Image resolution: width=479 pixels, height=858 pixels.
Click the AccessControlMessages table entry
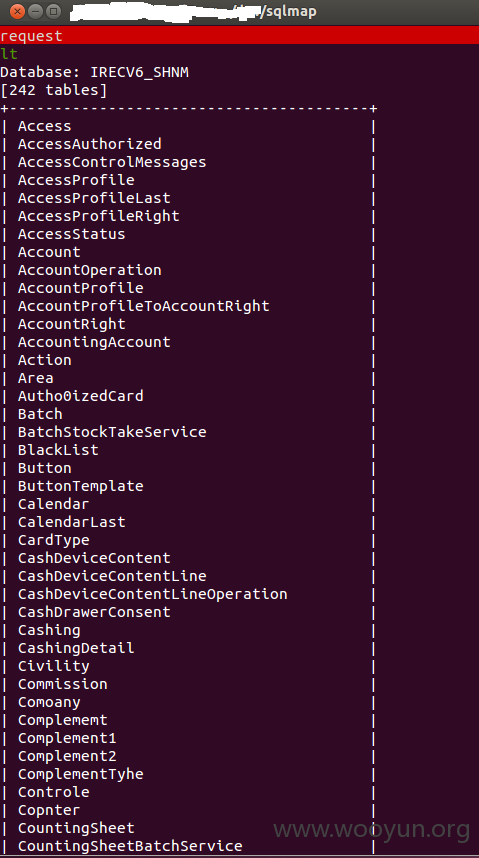[112, 162]
